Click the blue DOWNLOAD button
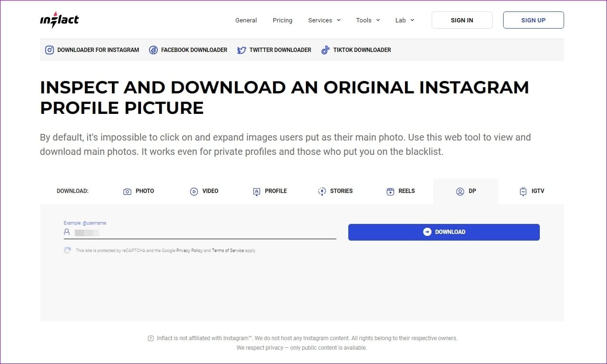Screen dimensions: 607x364 (444, 232)
